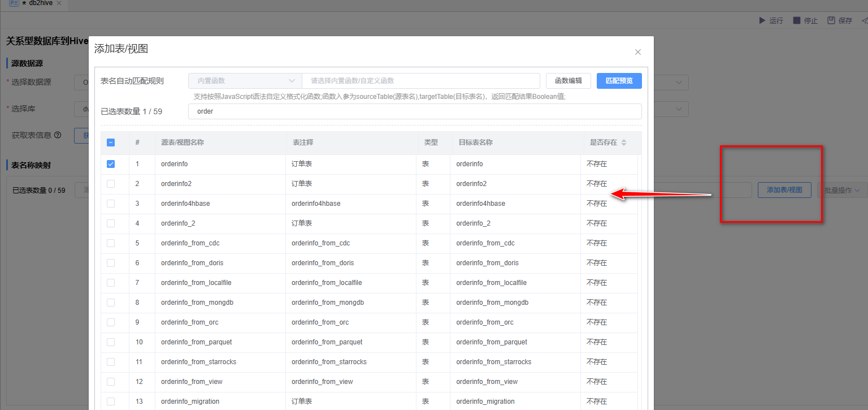Toggle the select-all header checkbox

(111, 143)
